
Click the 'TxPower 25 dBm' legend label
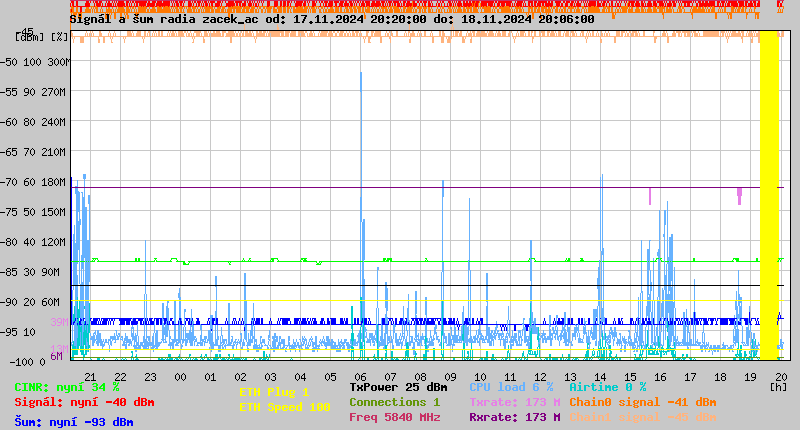(398, 387)
